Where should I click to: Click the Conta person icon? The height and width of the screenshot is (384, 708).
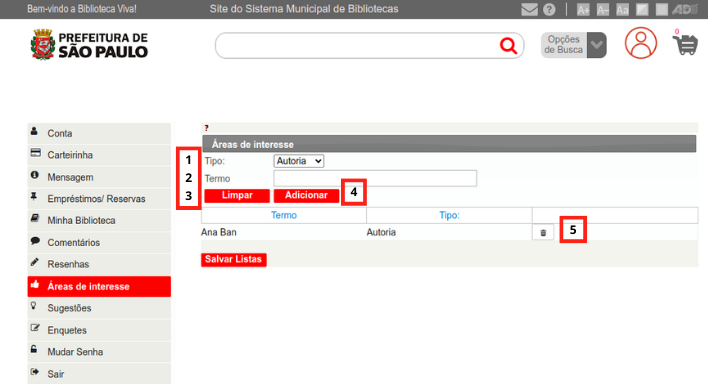point(34,131)
